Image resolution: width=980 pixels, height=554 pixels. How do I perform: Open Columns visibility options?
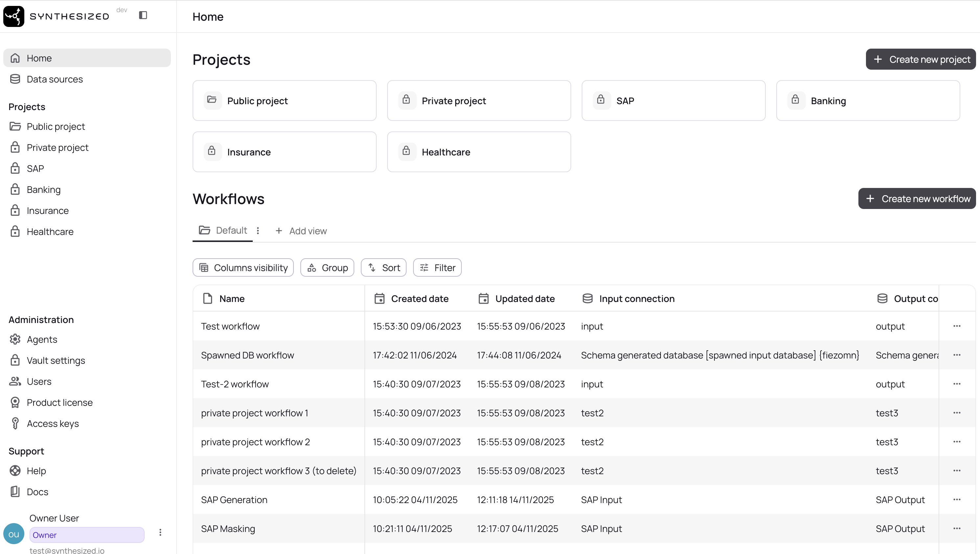click(x=243, y=268)
